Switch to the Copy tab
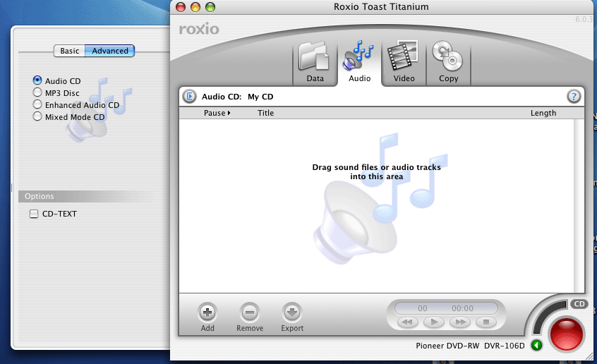Screen dimensions: 597x364 (448, 63)
